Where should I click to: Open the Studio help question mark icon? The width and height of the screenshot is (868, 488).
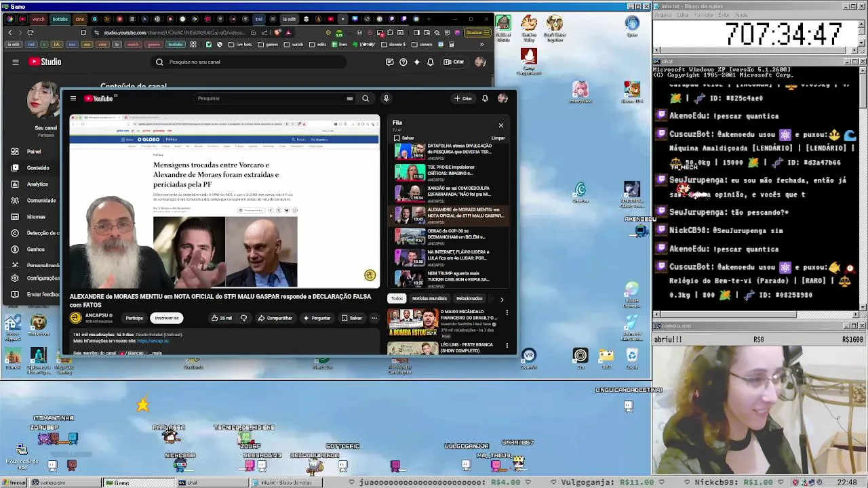pos(403,62)
